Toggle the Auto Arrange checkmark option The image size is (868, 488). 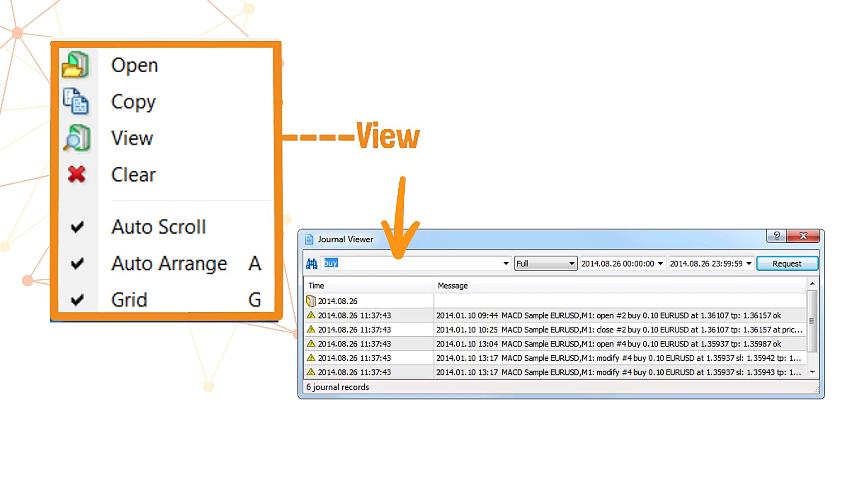[x=169, y=263]
